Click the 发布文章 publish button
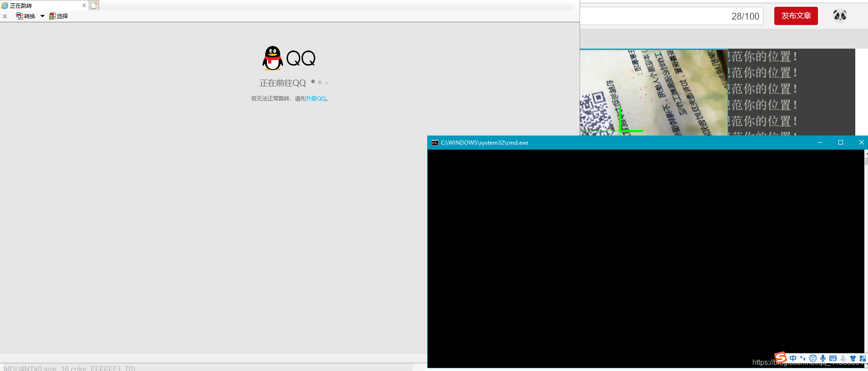868x371 pixels. coord(796,16)
